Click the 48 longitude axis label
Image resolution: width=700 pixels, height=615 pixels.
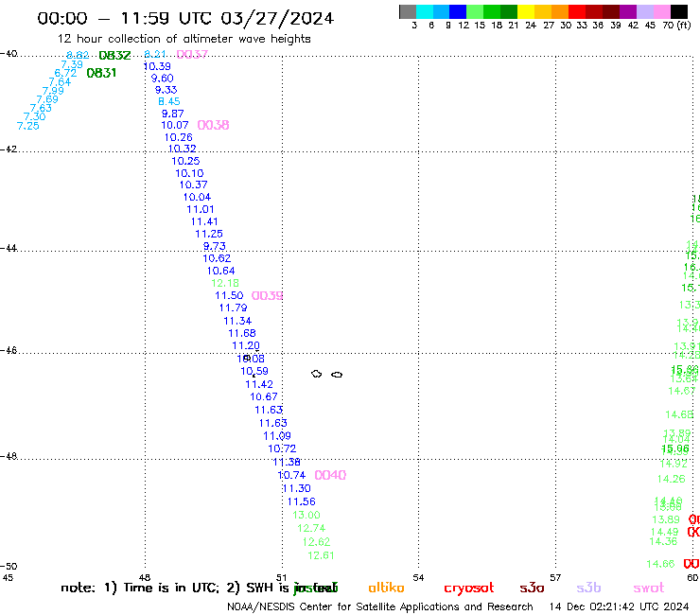point(145,577)
